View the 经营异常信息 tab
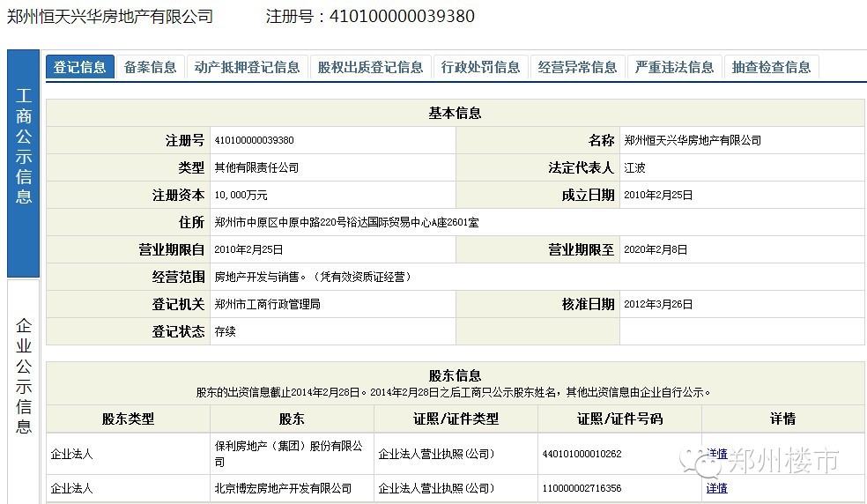Image resolution: width=867 pixels, height=504 pixels. (x=577, y=67)
